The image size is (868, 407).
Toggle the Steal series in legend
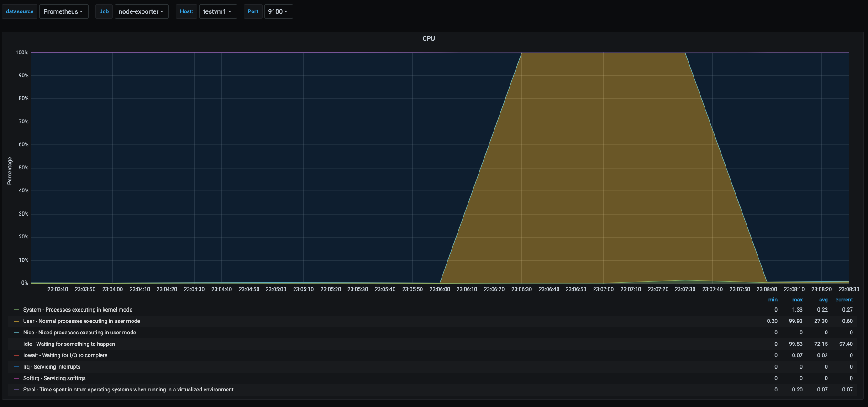(x=128, y=390)
